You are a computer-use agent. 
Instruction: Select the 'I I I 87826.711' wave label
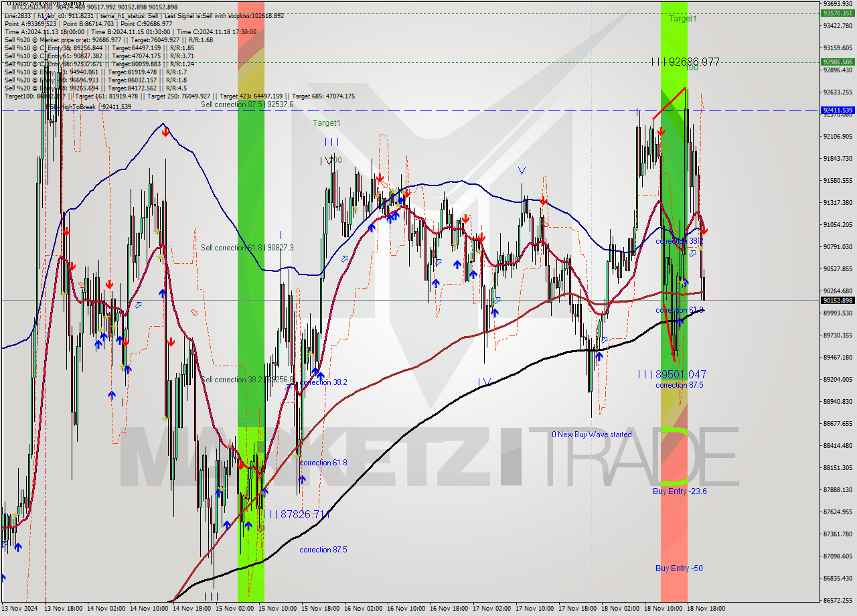[297, 514]
